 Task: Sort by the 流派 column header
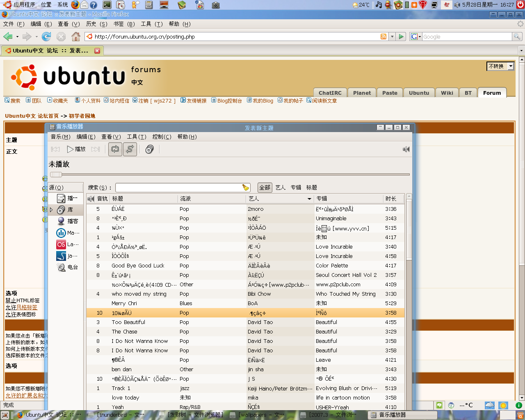click(212, 199)
